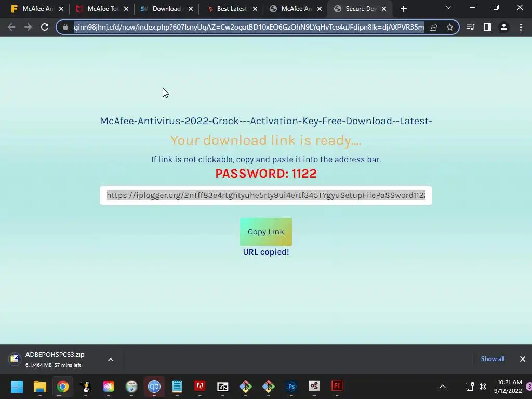Click the address bar URL
532x399 pixels.
pos(248,27)
